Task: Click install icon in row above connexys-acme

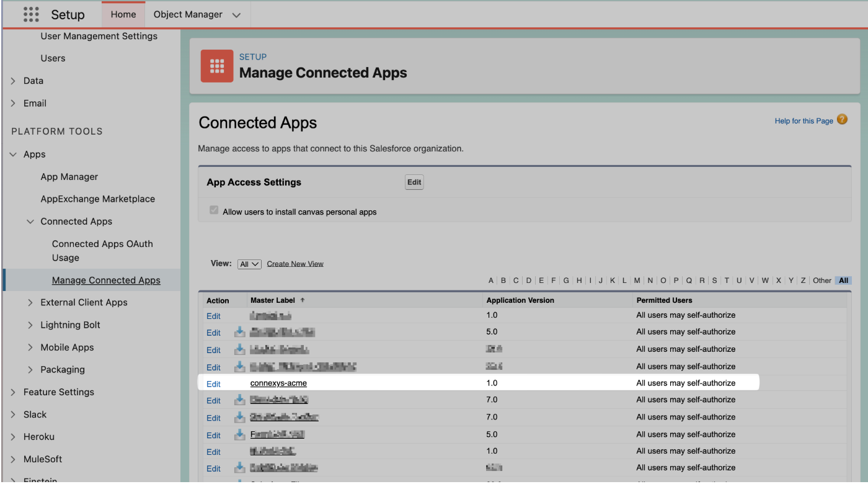Action: tap(240, 367)
